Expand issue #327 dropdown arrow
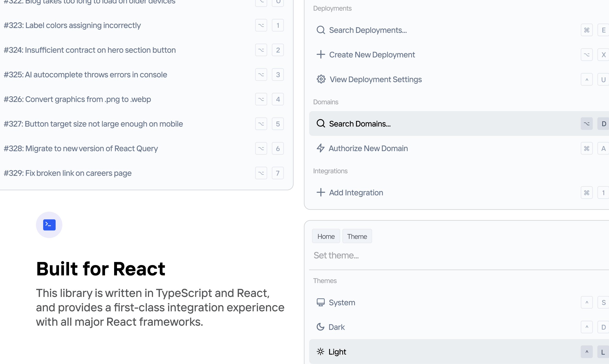Viewport: 609px width, 364px height. coord(261,124)
